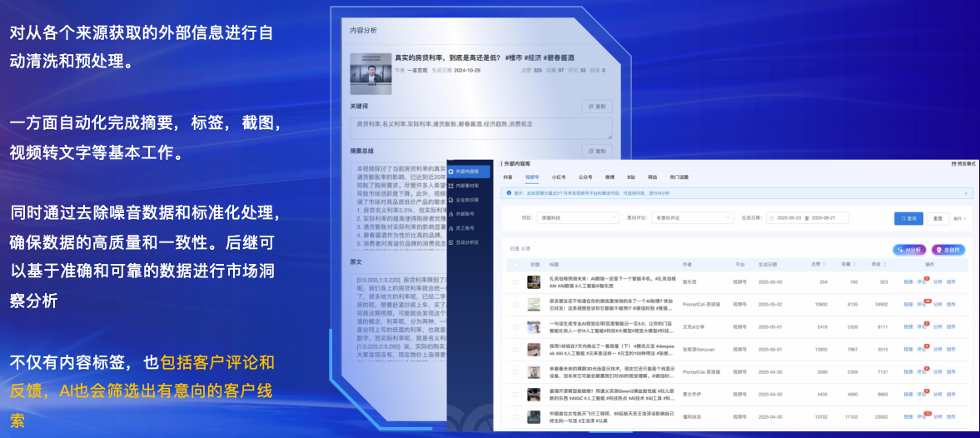980x438 pixels.
Task: Open the cover thumbnail of the 中国首位女性航天飞行工程师 row
Action: pos(533,416)
